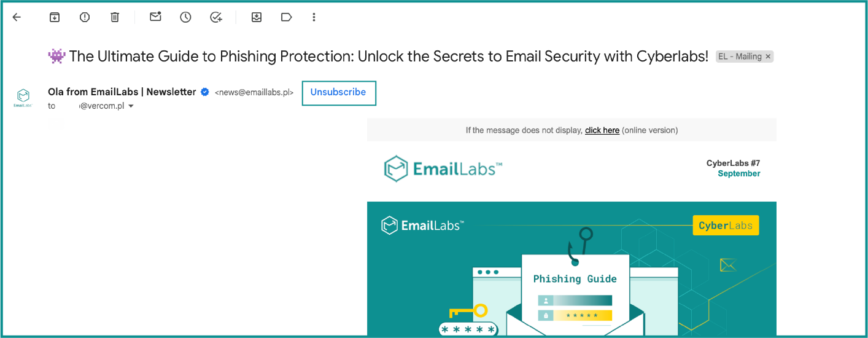Open the 'click here' online version link
Viewport: 868px width, 338px height.
(x=602, y=130)
